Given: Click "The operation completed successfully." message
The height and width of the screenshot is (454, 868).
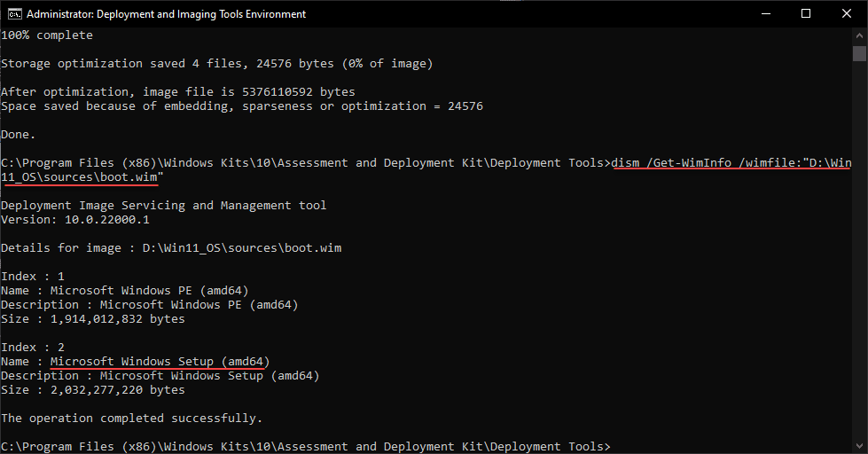Looking at the screenshot, I should [131, 418].
